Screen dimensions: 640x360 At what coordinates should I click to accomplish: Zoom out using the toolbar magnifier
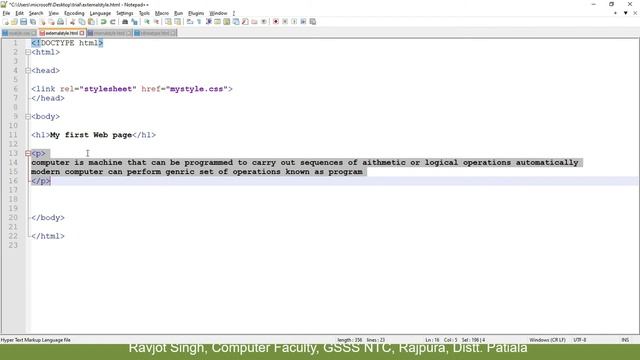coord(156,22)
